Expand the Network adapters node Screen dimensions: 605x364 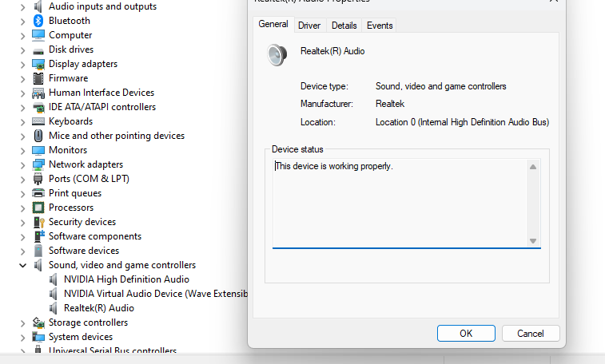tap(22, 165)
